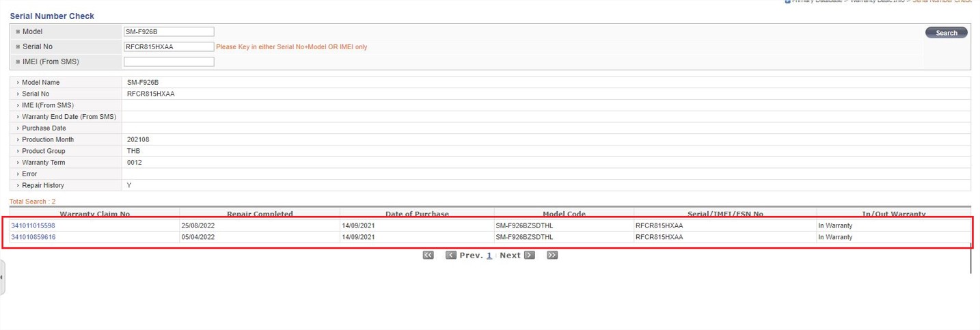
Task: Select In Warranty status for claim 341010859616
Action: pos(835,237)
